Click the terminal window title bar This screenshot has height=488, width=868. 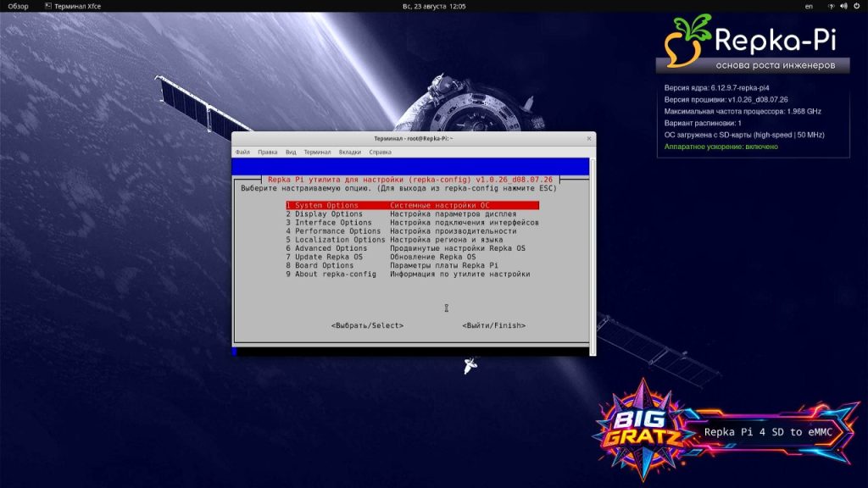(x=413, y=138)
